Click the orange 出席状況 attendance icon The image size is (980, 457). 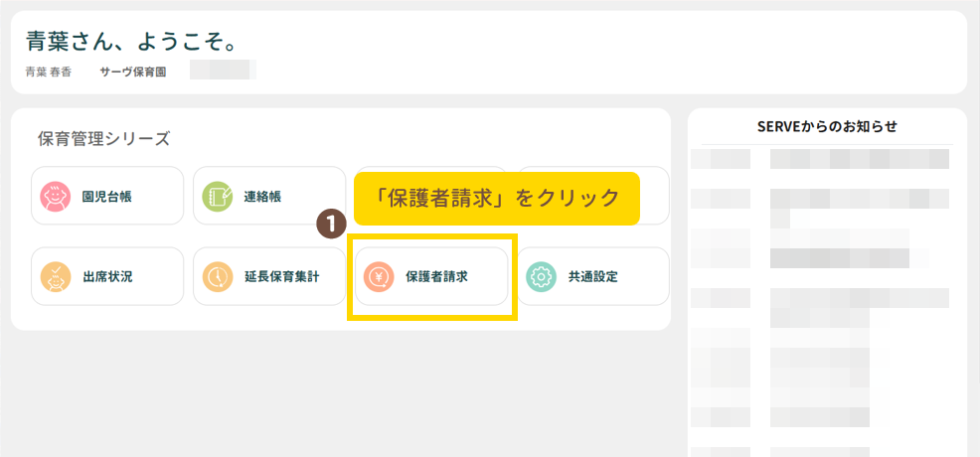coord(54,276)
